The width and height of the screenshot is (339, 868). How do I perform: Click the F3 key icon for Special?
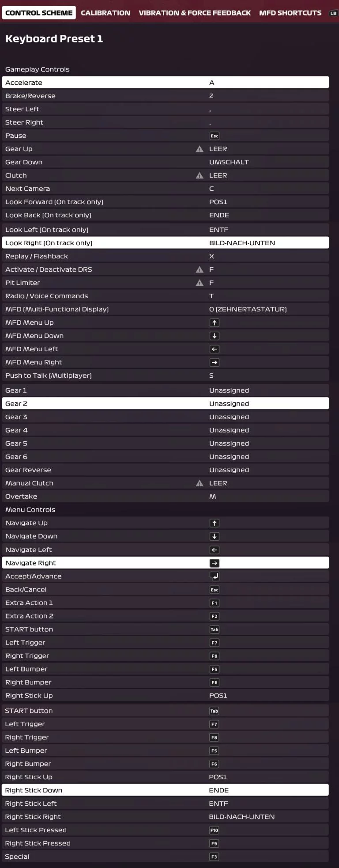(x=214, y=857)
